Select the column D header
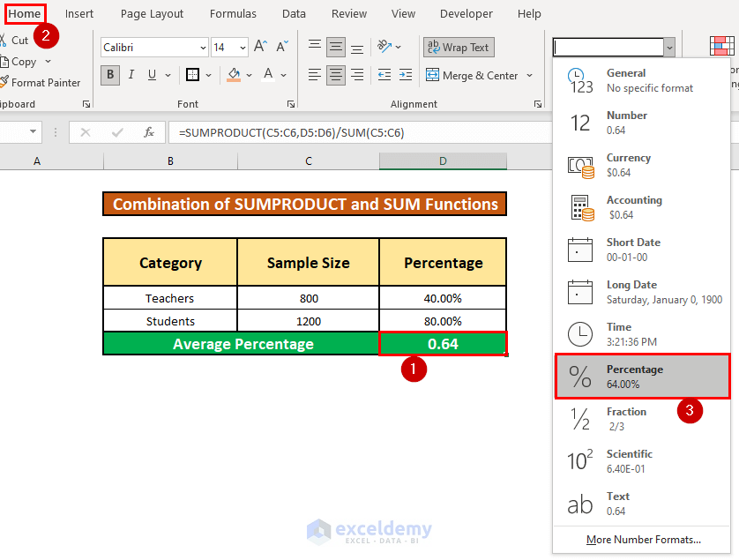Image resolution: width=739 pixels, height=560 pixels. (443, 161)
